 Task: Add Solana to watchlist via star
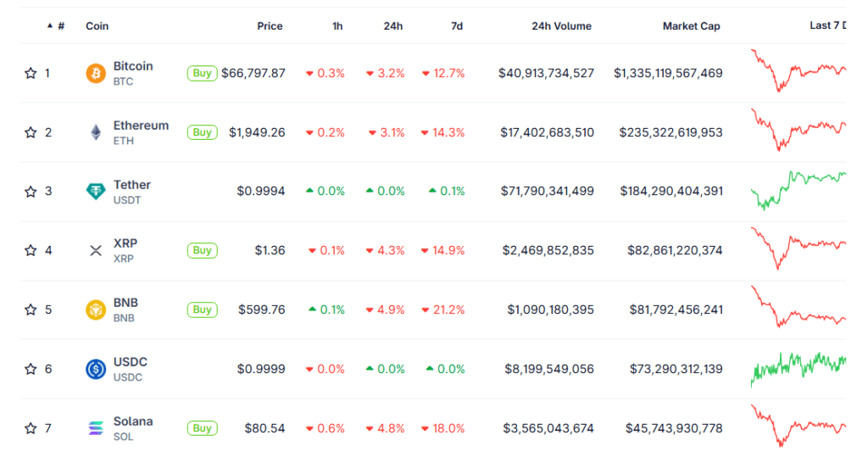coord(31,428)
